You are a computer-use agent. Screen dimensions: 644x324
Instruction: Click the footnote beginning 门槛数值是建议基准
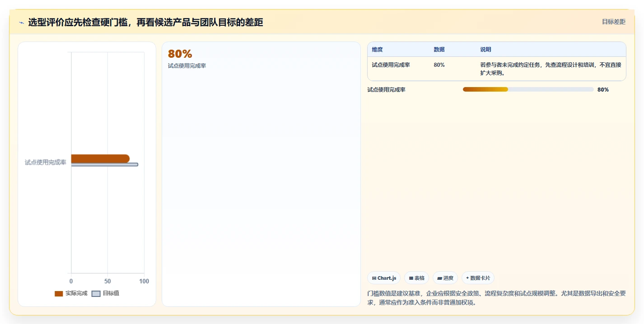(x=497, y=298)
